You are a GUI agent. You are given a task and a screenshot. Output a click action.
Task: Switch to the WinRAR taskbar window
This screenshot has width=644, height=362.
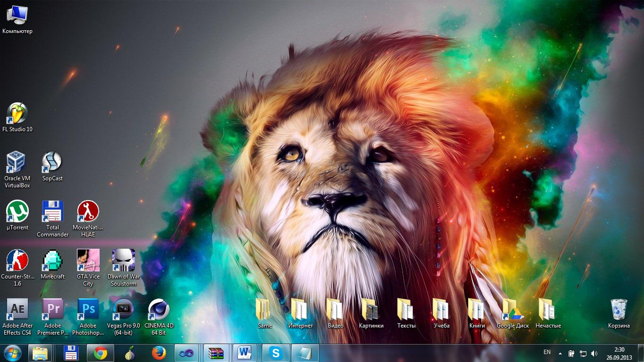coord(216,353)
